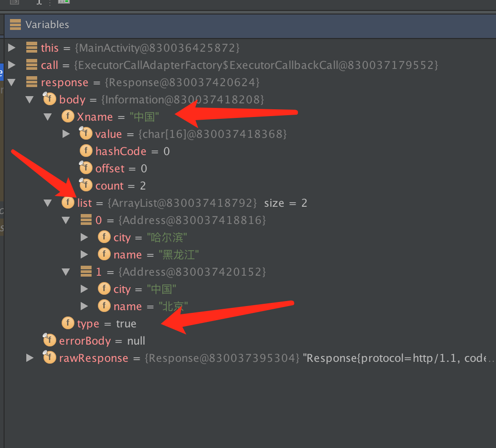Click the Variables panel icon

tap(15, 24)
